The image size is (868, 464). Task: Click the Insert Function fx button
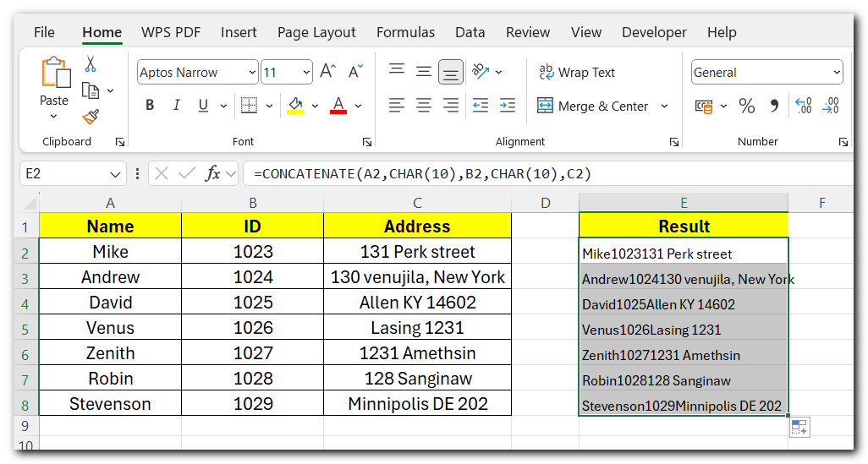(212, 173)
